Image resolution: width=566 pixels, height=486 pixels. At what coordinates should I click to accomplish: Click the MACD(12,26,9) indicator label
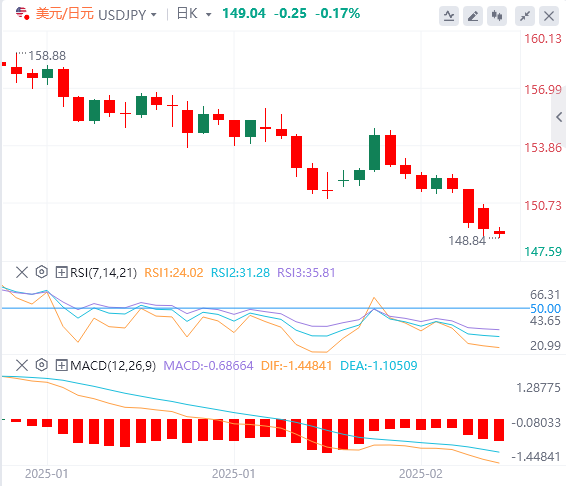point(113,366)
